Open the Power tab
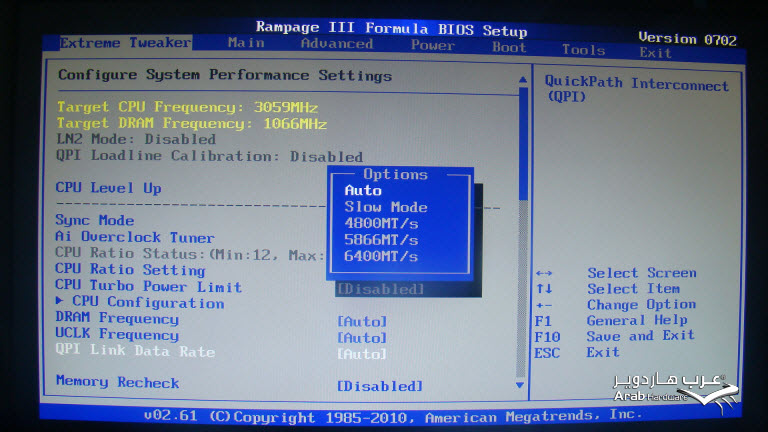 coord(433,46)
